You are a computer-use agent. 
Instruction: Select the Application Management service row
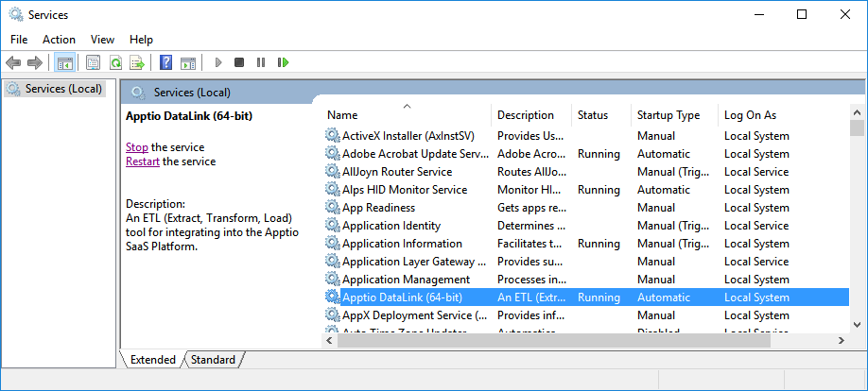406,280
